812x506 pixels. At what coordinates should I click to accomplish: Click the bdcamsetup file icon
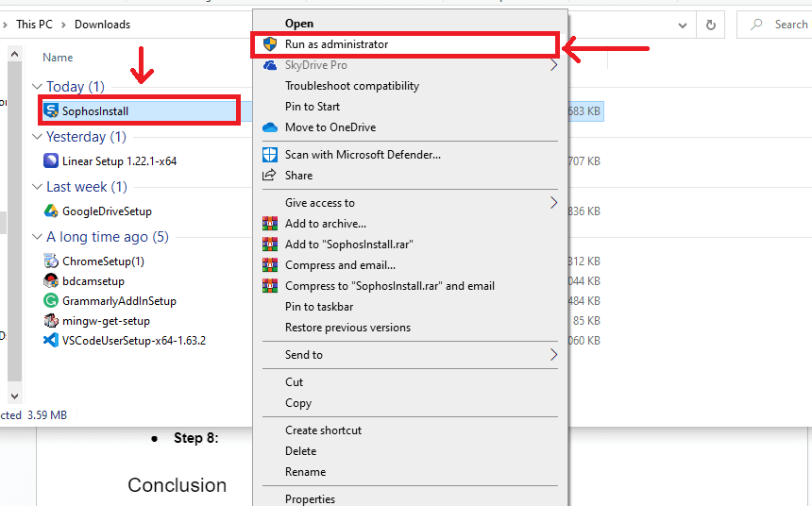click(x=51, y=280)
